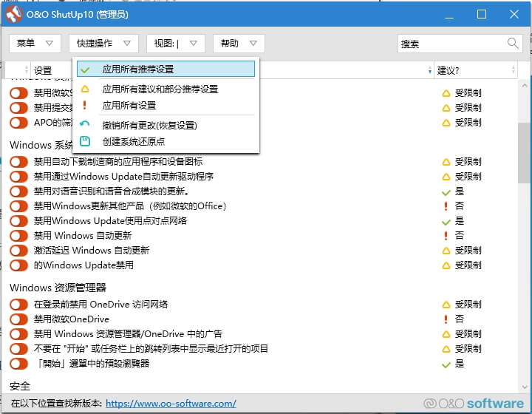532x414 pixels.
Task: Click the 不要在"开始"或任务栏上的跳转列表 setting text
Action: click(151, 348)
